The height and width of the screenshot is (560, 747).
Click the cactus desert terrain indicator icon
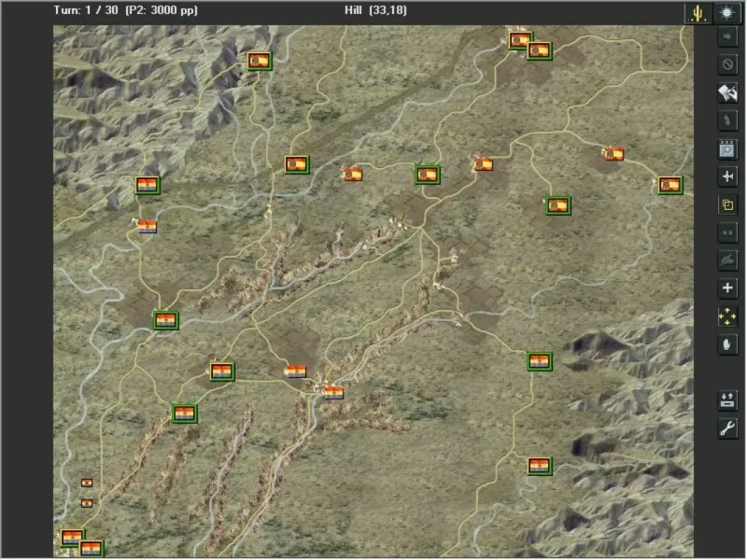coord(698,12)
